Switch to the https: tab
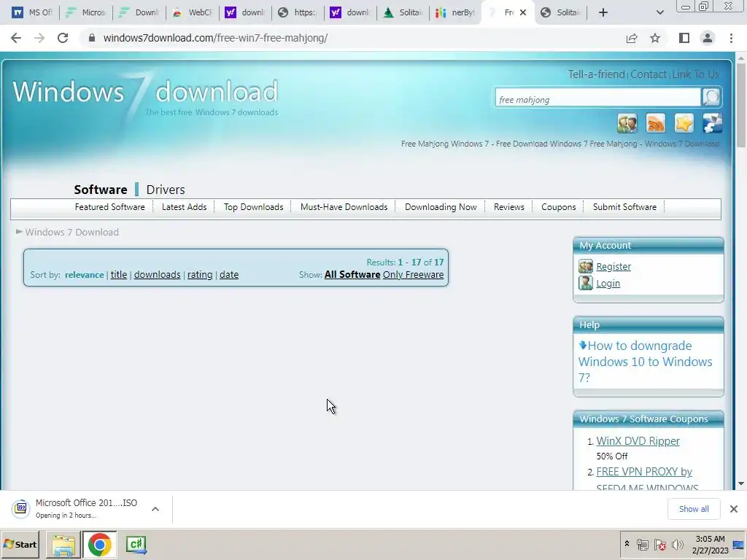 point(298,12)
